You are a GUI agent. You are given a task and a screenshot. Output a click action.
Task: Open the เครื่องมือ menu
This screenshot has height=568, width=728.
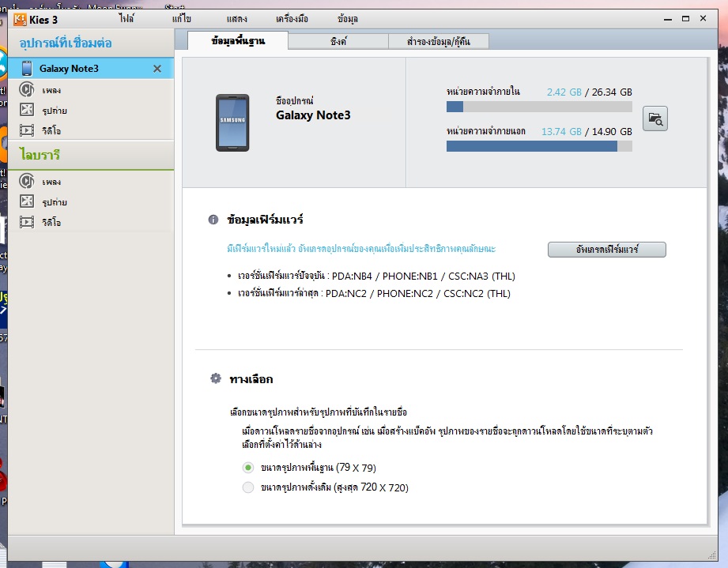(292, 19)
